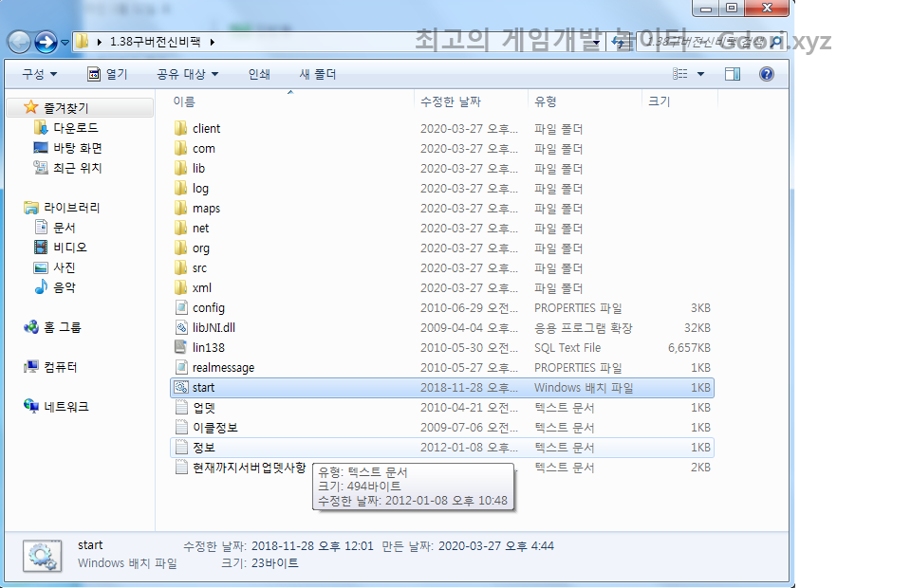Go forward with the Forward arrow button
Screen dimensions: 911x588
coord(46,42)
